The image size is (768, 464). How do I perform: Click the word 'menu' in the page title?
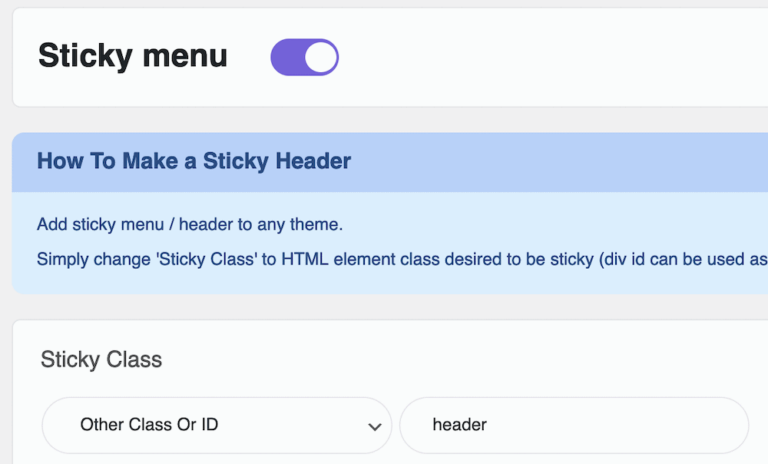(x=185, y=56)
